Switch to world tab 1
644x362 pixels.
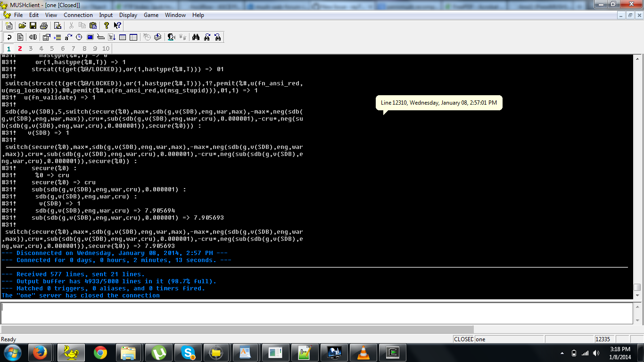[9, 49]
